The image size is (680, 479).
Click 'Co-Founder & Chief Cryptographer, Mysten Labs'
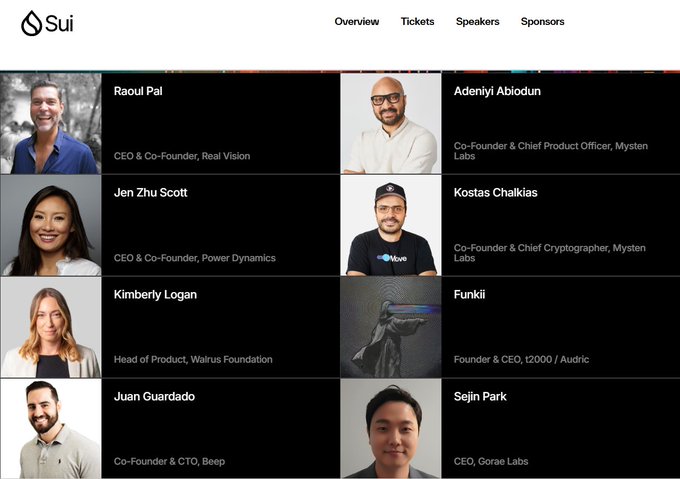point(549,253)
